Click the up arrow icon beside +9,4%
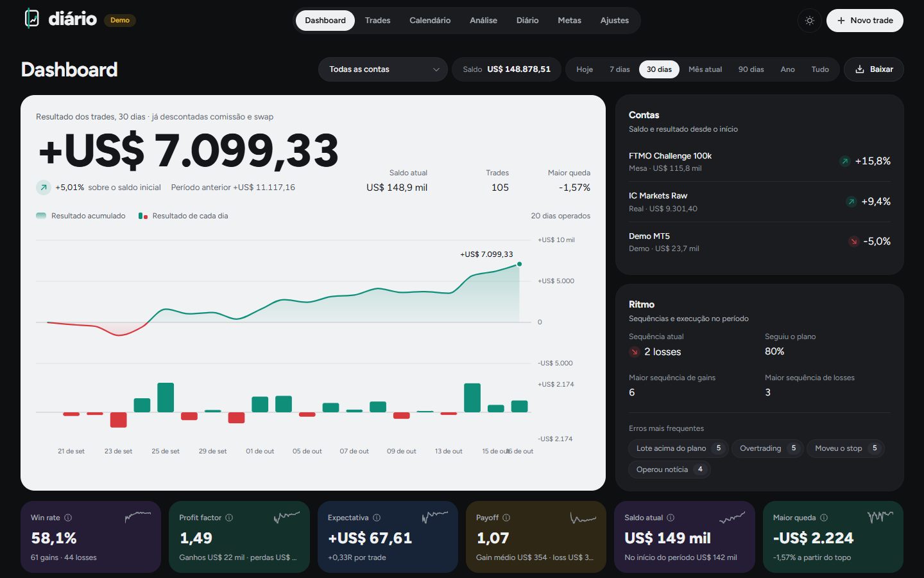Screen dimensions: 924x578 click(x=851, y=202)
